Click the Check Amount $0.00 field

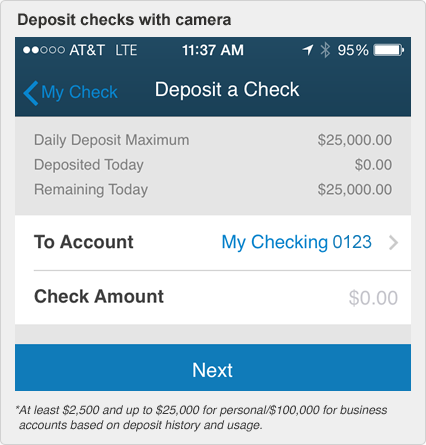coord(373,298)
